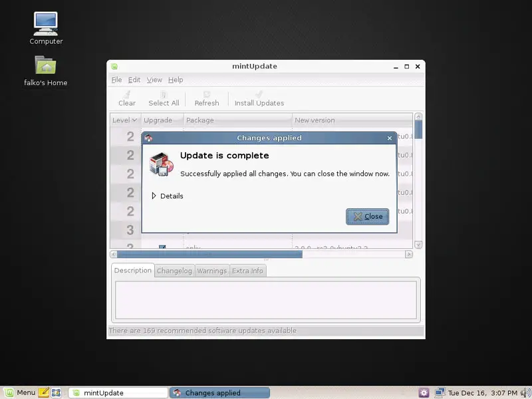Open falko's Home folder icon
The image size is (532, 399).
point(46,70)
